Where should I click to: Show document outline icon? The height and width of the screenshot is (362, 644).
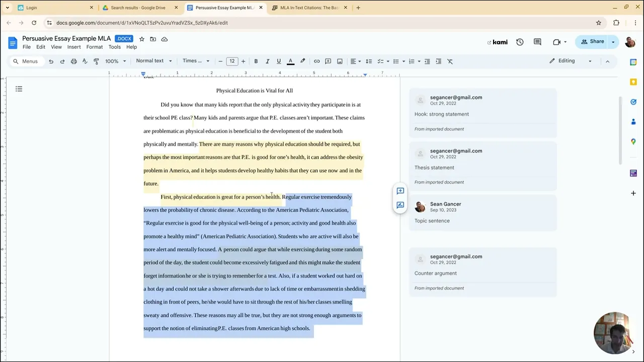click(x=19, y=89)
